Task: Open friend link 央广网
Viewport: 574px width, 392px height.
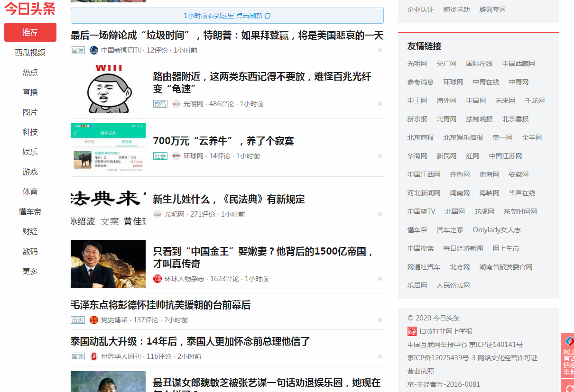Action: [446, 64]
